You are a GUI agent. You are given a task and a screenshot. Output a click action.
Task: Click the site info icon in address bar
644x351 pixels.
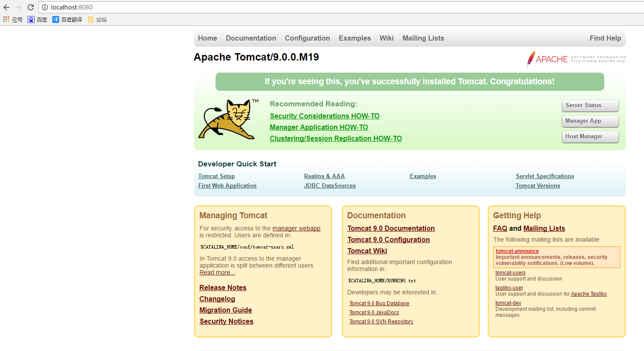[44, 7]
